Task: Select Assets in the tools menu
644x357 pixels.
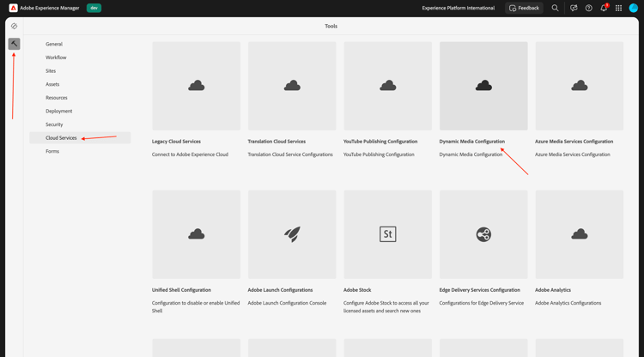Action: (x=80, y=84)
